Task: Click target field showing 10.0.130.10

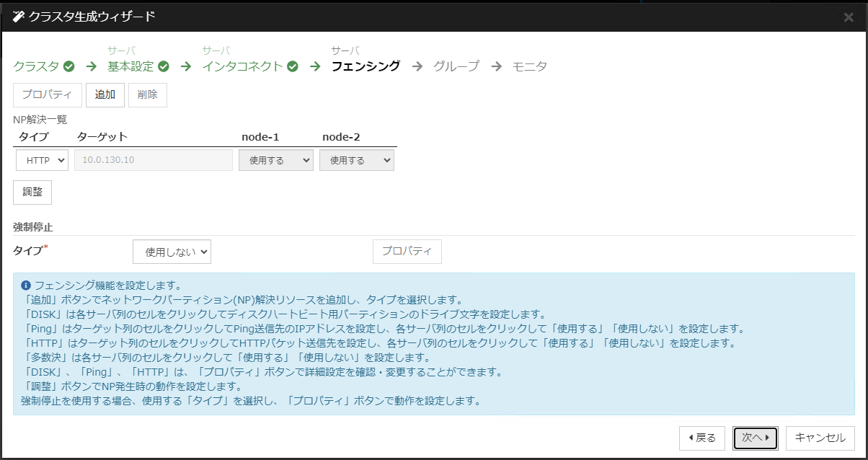Action: click(x=154, y=160)
